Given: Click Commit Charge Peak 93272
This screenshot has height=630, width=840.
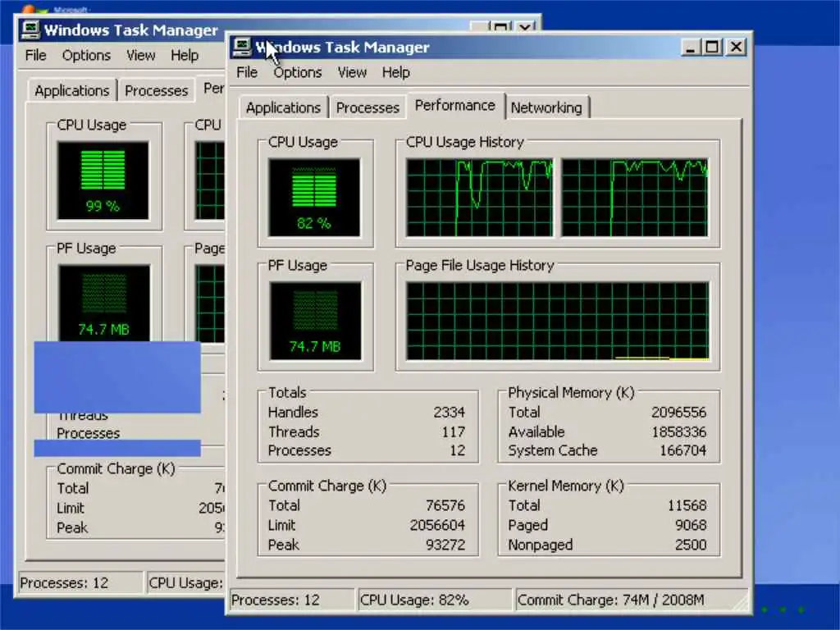Looking at the screenshot, I should click(x=445, y=545).
